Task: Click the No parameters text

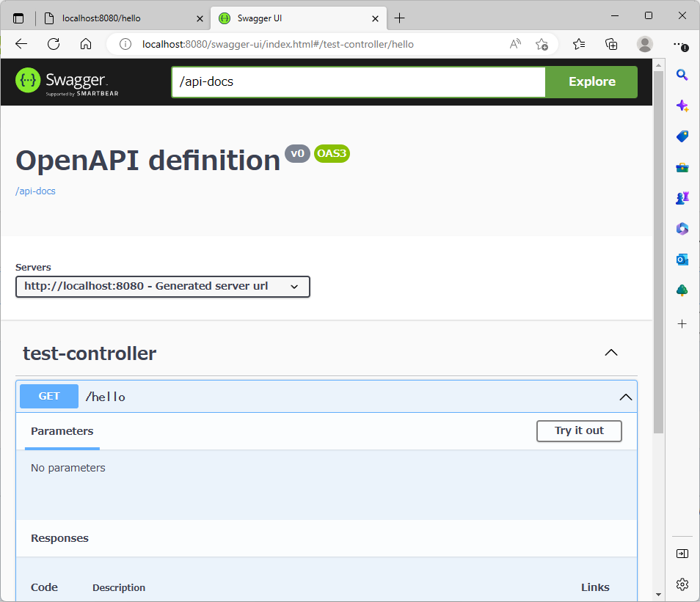Action: tap(68, 468)
